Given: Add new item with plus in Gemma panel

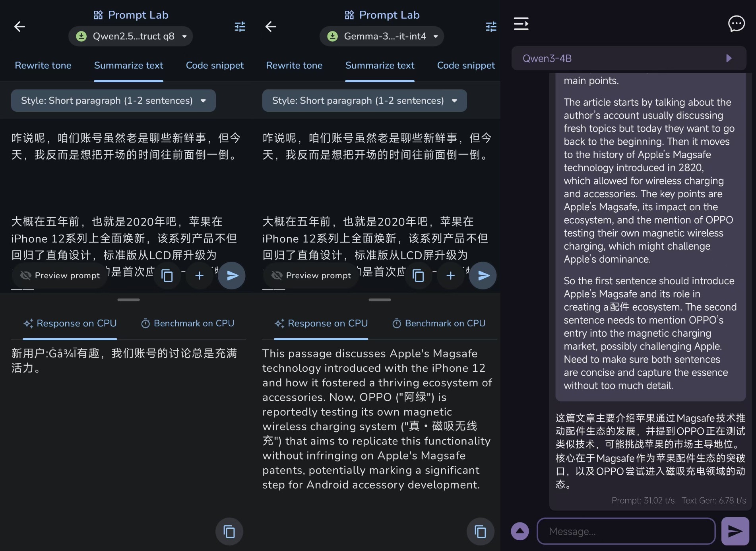Looking at the screenshot, I should pyautogui.click(x=450, y=275).
